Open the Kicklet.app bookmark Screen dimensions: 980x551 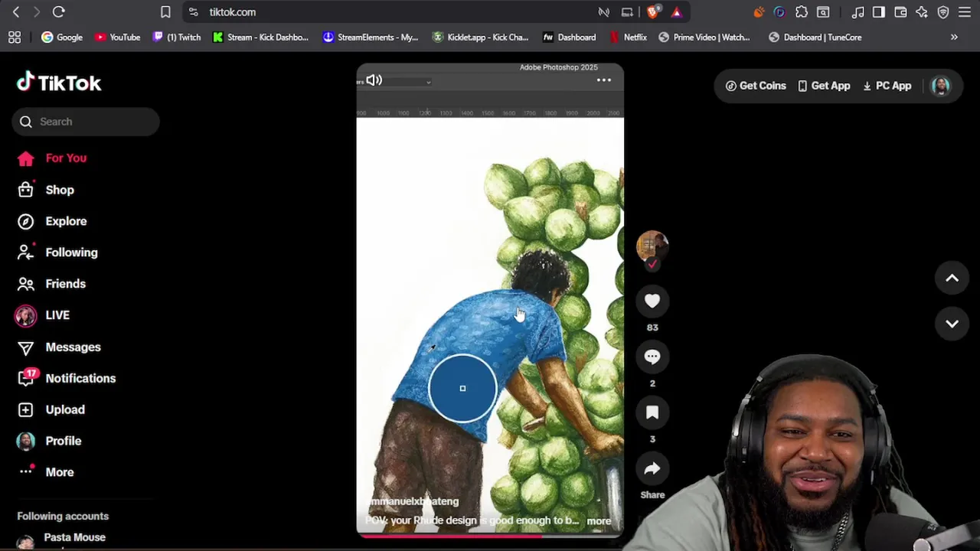click(480, 37)
